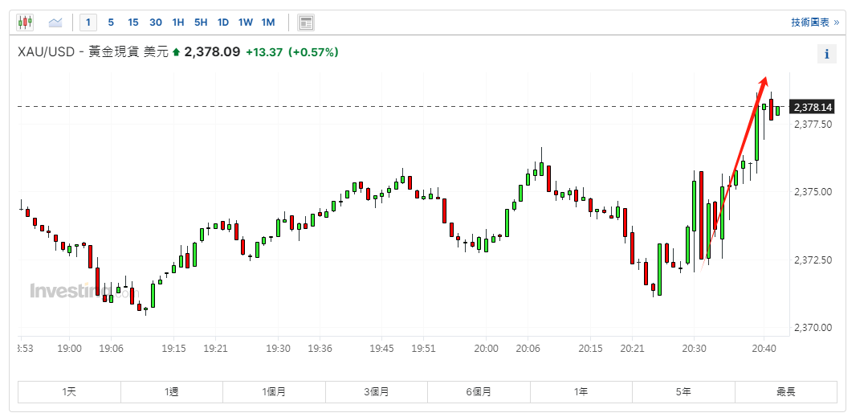This screenshot has width=868, height=417.
Task: Select the 1M interval
Action: [268, 22]
